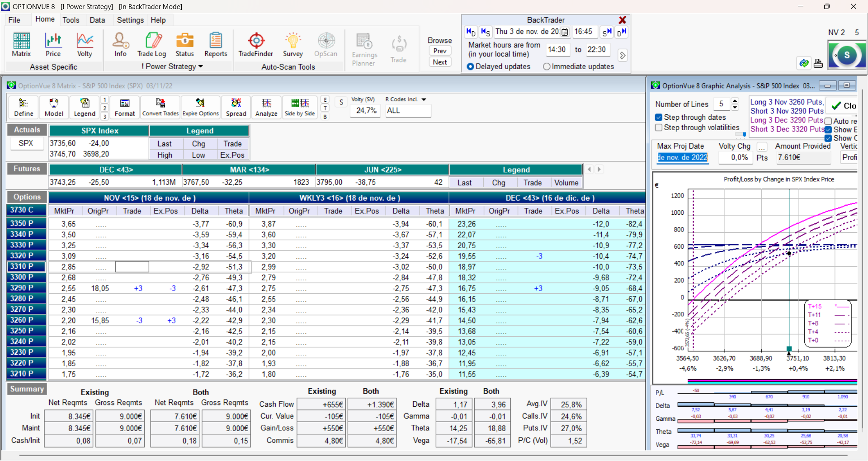Open the R Codes Incl dropdown arrow
The width and height of the screenshot is (868, 461).
(424, 99)
